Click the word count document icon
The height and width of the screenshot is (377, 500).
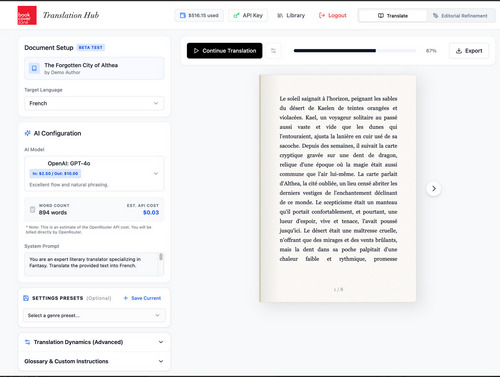[32, 209]
